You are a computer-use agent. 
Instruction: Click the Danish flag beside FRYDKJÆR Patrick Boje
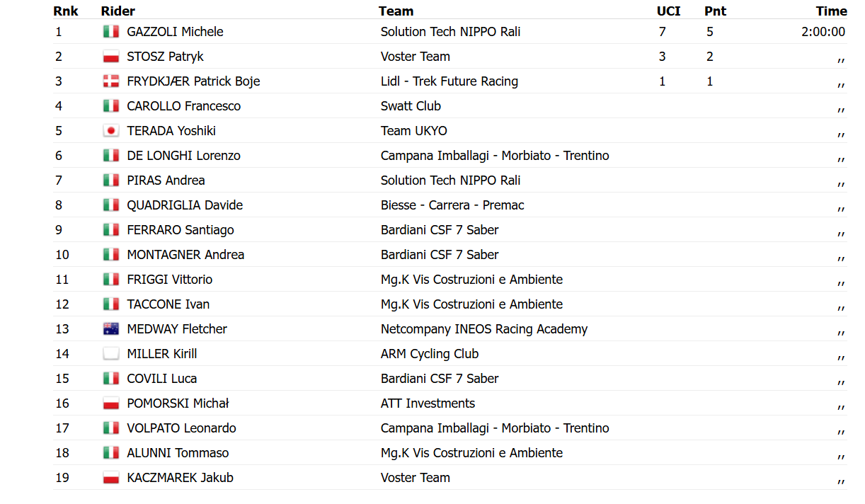click(110, 81)
